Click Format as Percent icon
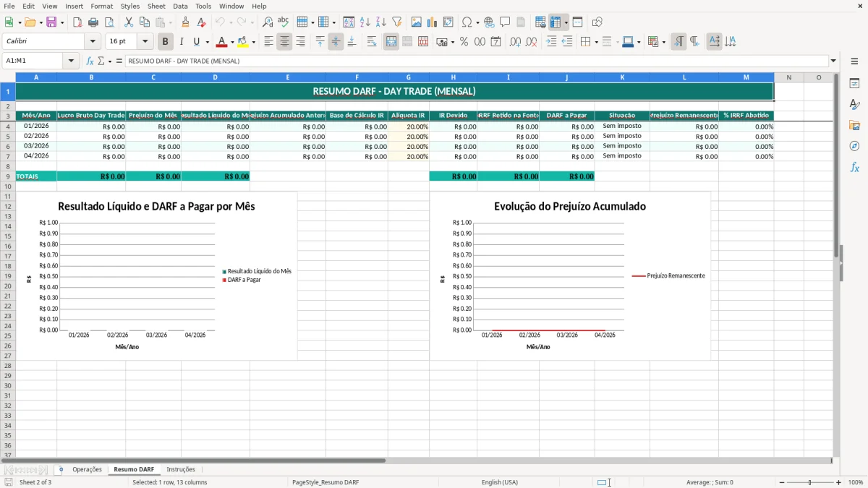The image size is (868, 488). 464,42
